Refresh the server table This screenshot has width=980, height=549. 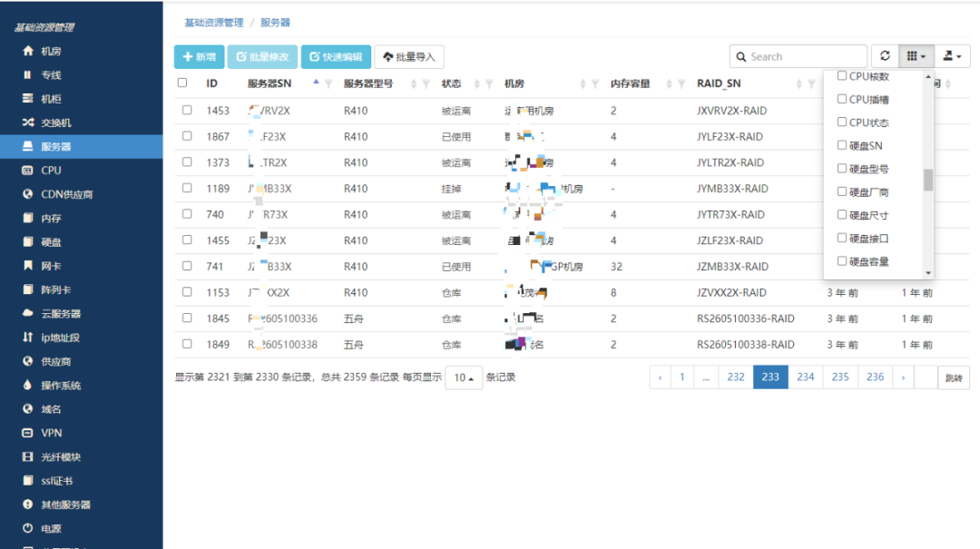pyautogui.click(x=885, y=56)
